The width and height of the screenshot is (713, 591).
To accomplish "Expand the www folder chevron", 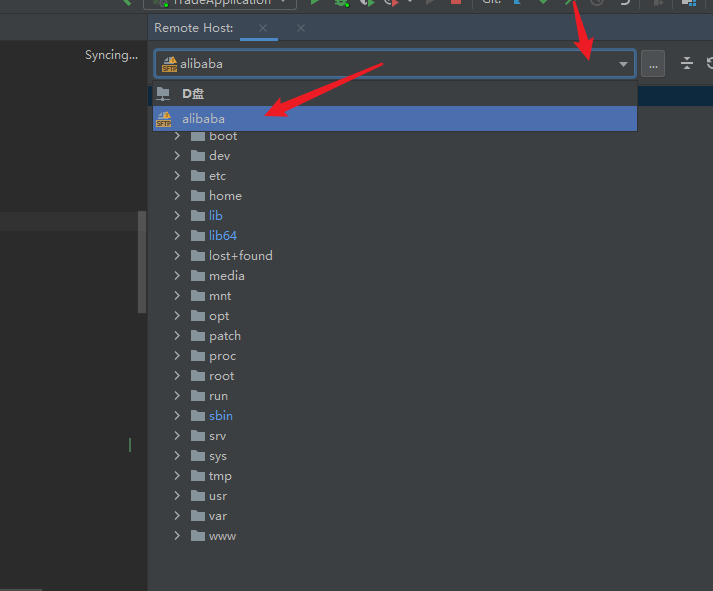I will 177,536.
